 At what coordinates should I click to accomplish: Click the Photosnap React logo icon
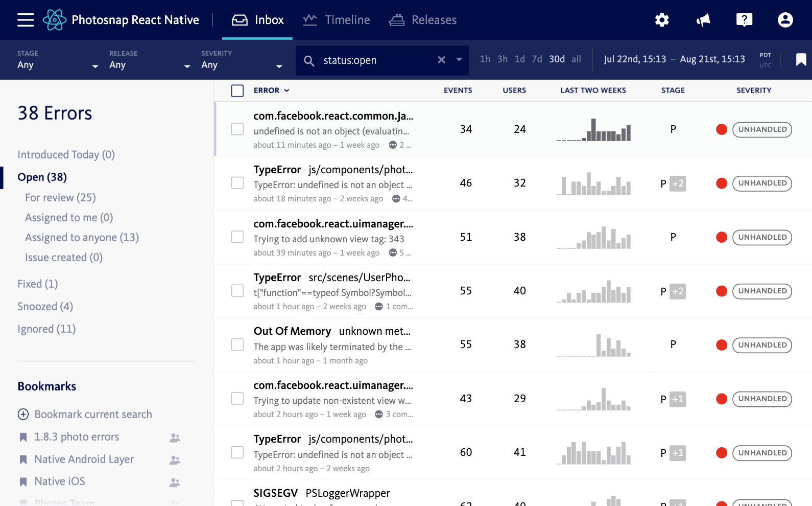pyautogui.click(x=55, y=20)
